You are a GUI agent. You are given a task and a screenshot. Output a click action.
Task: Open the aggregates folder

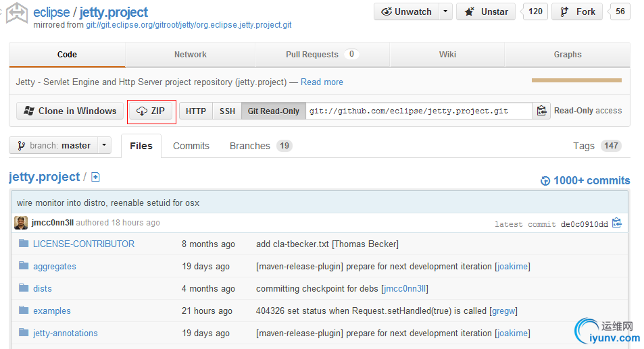(x=55, y=267)
